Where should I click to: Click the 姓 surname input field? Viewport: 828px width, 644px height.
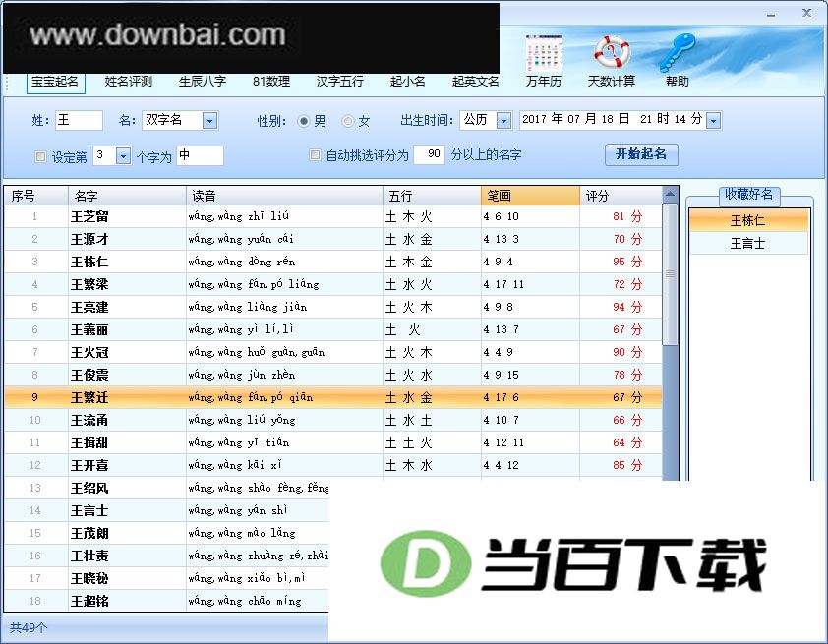(x=79, y=120)
